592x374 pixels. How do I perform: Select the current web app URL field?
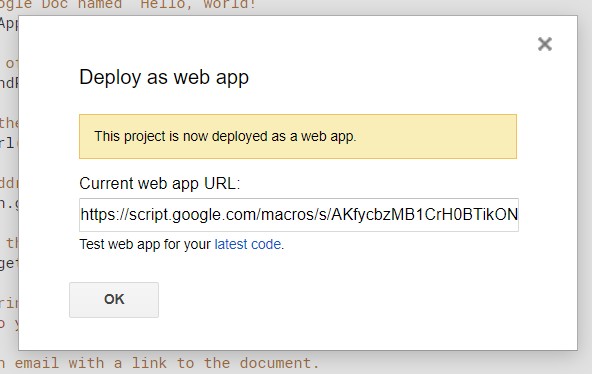[299, 215]
